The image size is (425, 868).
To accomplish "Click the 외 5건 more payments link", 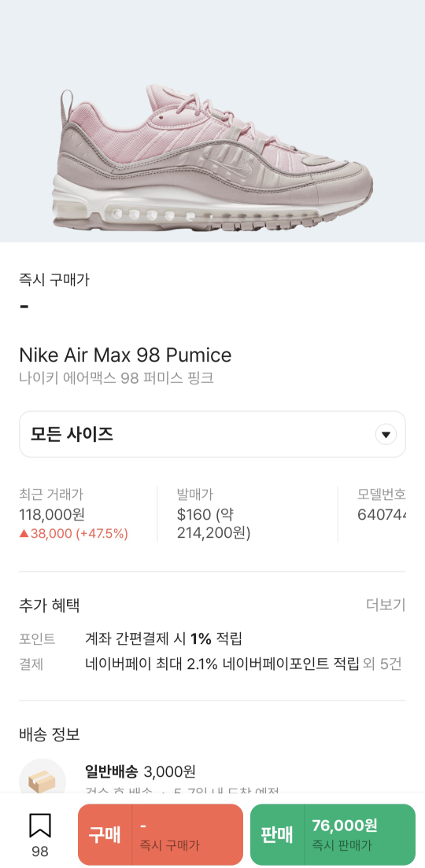I will [382, 664].
